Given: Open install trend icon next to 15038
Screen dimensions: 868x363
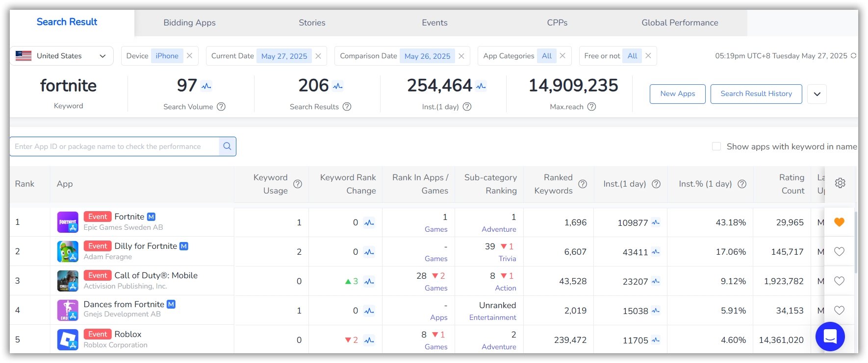Looking at the screenshot, I should point(656,311).
